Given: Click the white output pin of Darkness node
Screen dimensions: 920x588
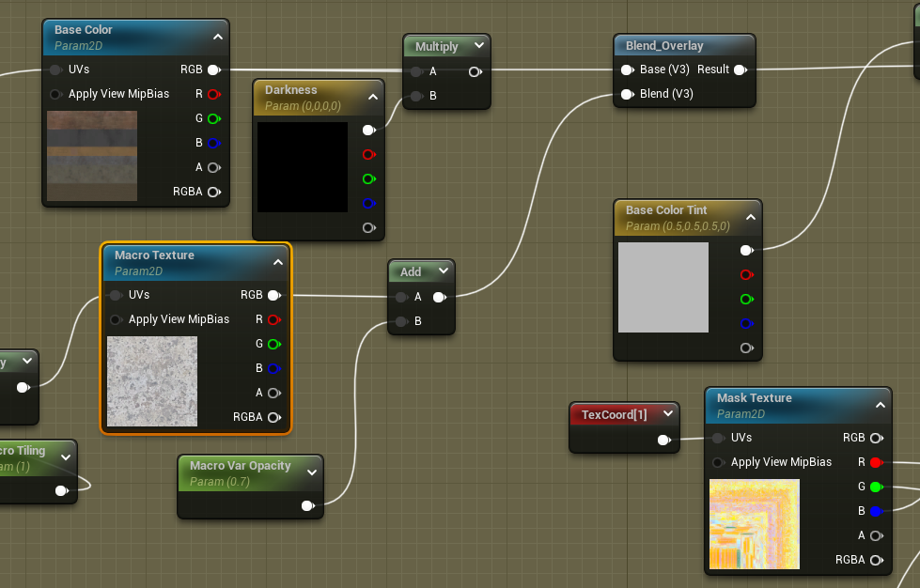Looking at the screenshot, I should [x=369, y=131].
